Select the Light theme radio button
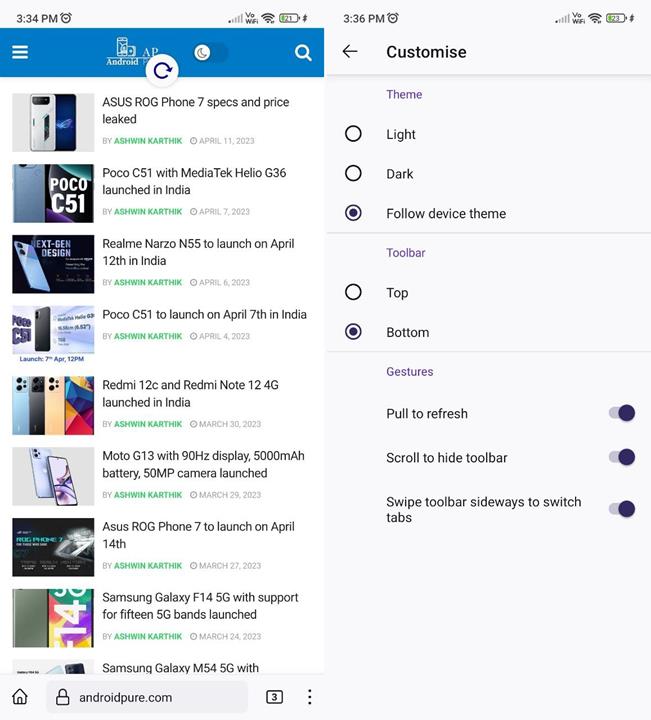651x720 pixels. (x=353, y=134)
